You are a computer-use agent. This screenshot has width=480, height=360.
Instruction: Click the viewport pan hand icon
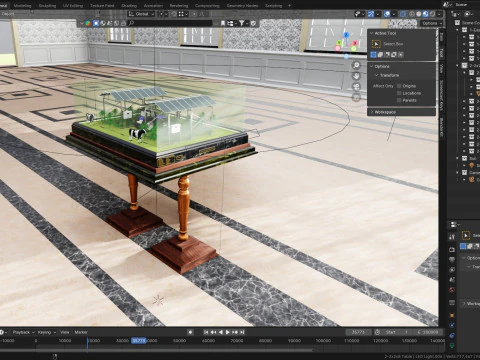pos(356,76)
